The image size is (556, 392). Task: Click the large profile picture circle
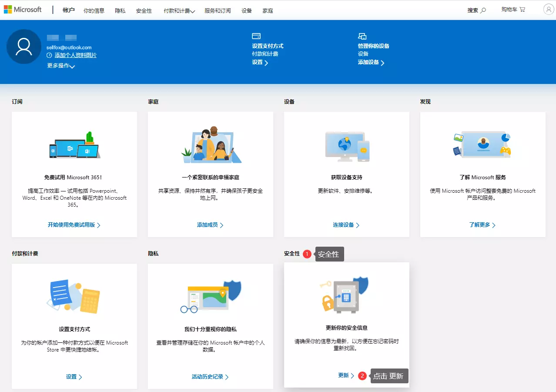pos(24,47)
